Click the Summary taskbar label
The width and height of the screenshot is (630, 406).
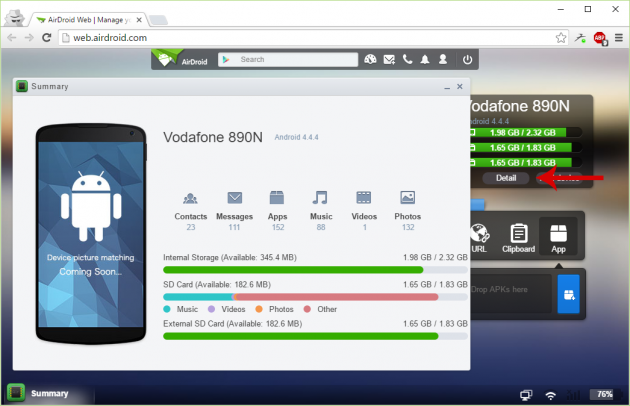click(x=50, y=393)
